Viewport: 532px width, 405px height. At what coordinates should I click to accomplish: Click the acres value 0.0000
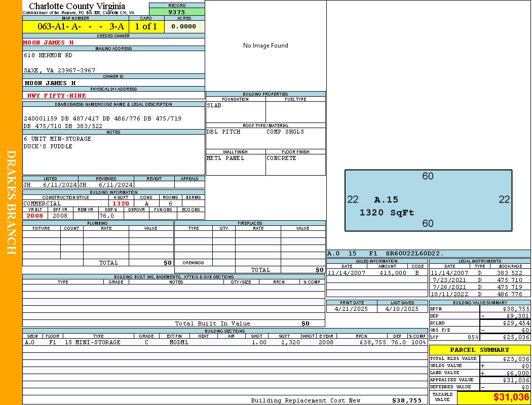coord(184,27)
